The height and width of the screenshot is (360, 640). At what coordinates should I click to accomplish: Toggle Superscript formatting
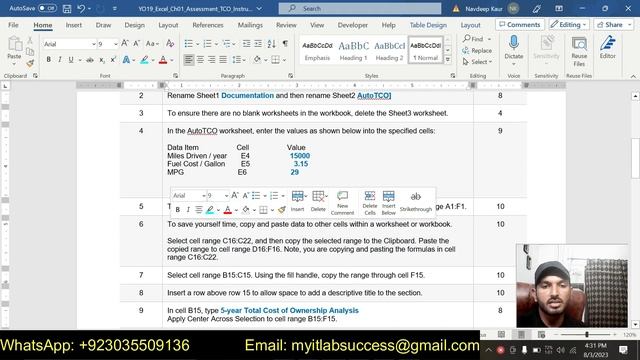(x=113, y=60)
